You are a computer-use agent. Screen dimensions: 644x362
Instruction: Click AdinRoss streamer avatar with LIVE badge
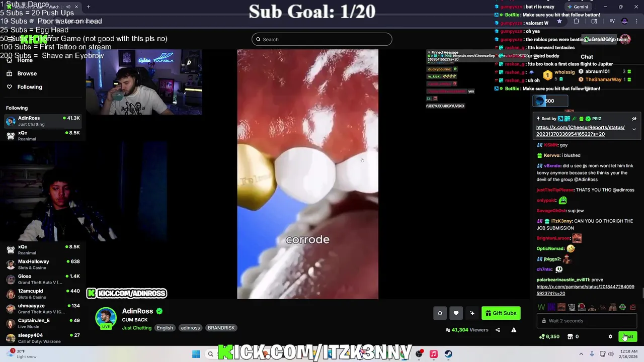[106, 319]
